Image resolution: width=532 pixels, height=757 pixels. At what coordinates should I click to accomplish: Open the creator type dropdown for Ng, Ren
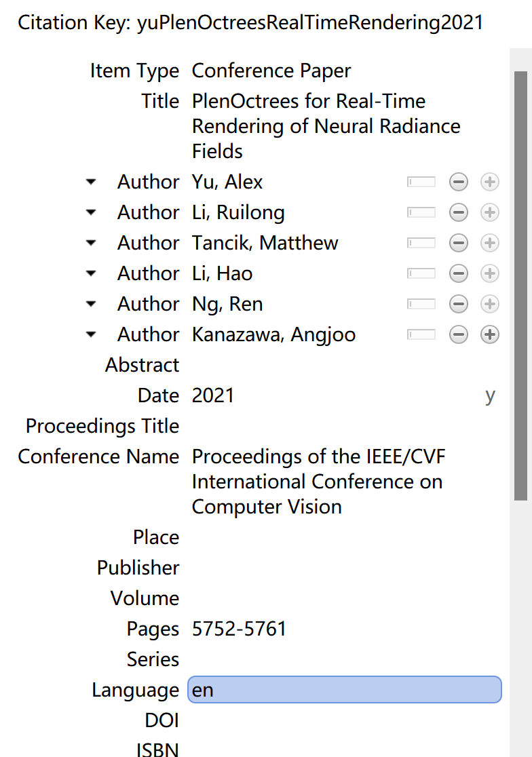coord(91,304)
